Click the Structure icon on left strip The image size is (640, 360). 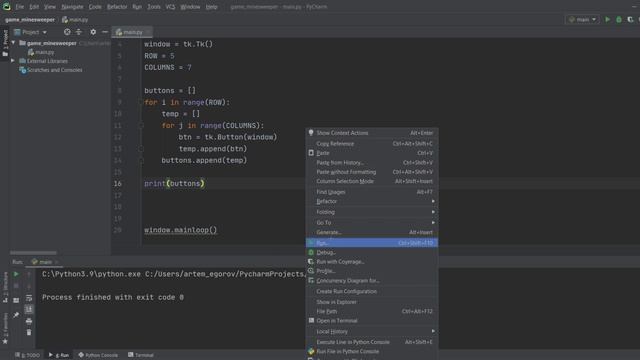pos(5,300)
